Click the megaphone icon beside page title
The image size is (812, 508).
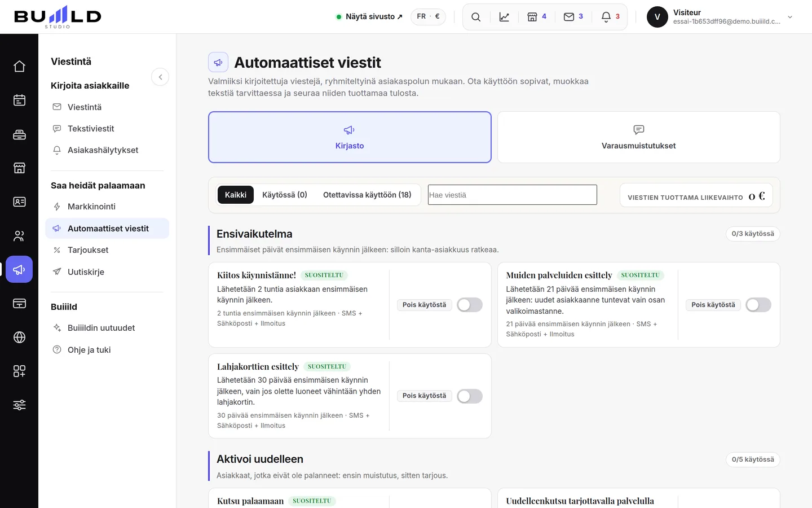click(218, 62)
